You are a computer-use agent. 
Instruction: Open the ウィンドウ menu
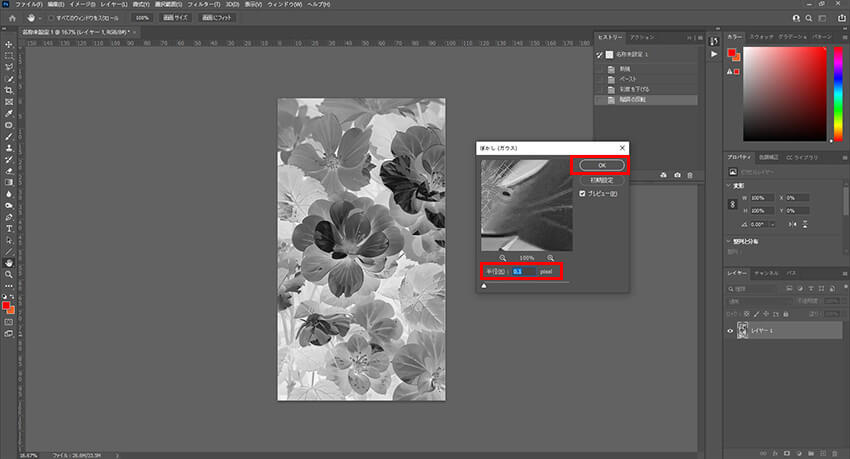coord(284,4)
